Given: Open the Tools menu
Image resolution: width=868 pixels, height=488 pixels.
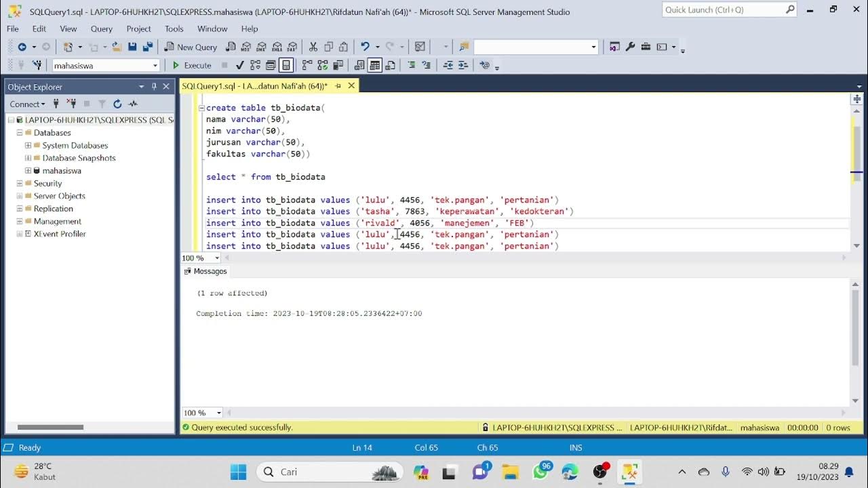Looking at the screenshot, I should click(174, 28).
